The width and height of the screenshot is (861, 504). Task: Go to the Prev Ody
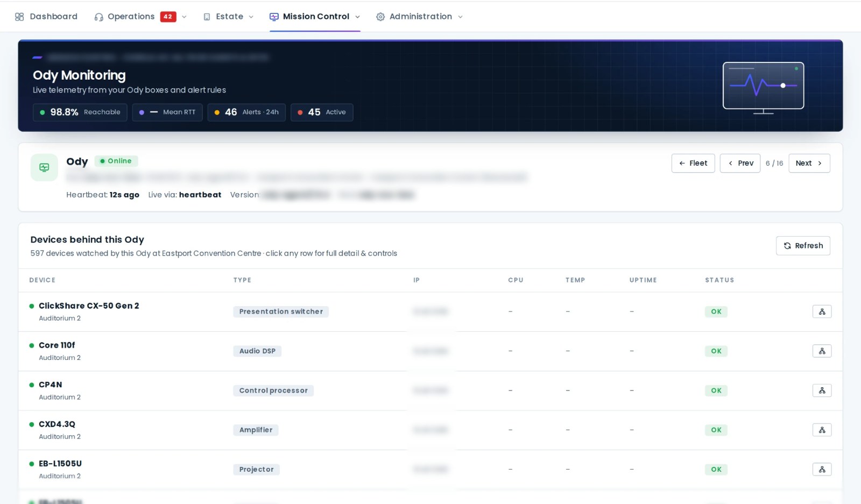click(x=740, y=164)
